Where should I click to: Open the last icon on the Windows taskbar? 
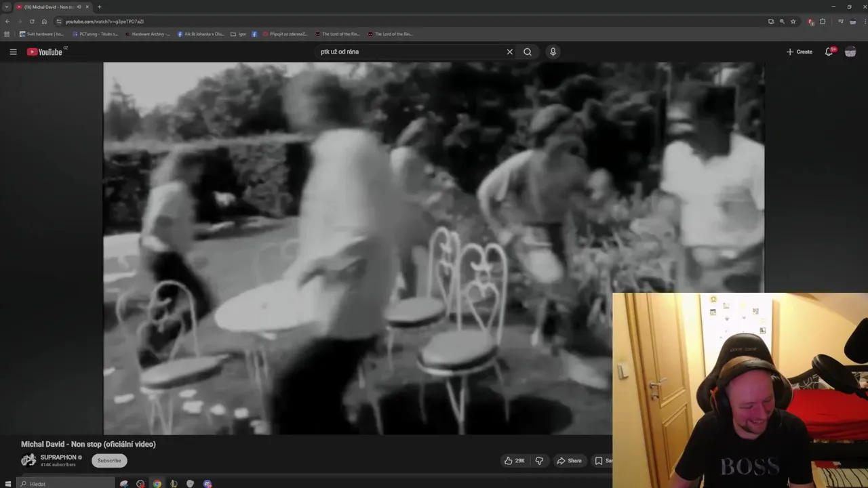[x=208, y=483]
